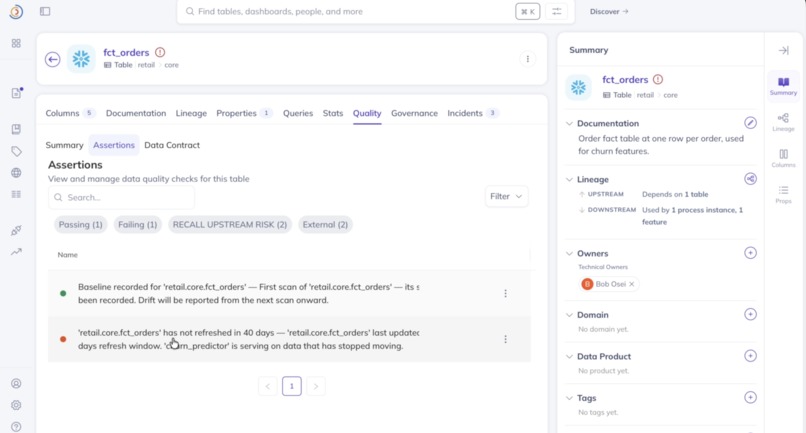The image size is (806, 433).
Task: Collapse the Lineage section chevron
Action: (569, 179)
